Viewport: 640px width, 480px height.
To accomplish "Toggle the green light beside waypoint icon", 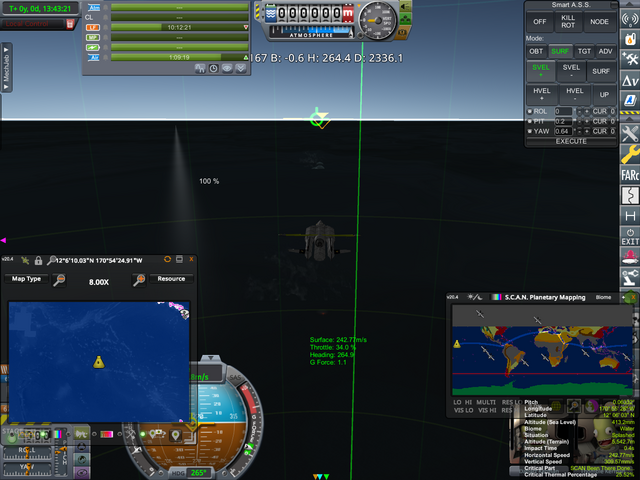I will click(x=142, y=434).
